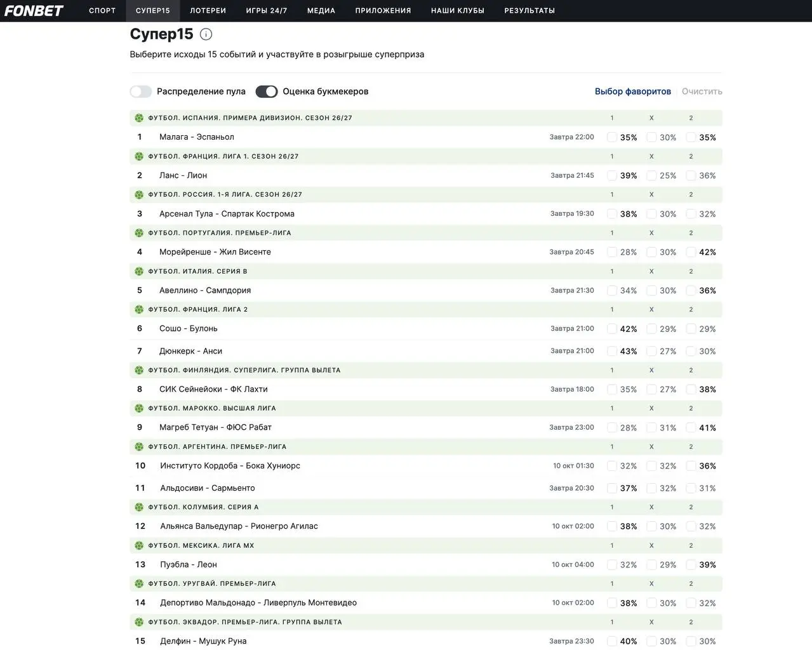Select match row Арсенал Тула - Спартак Кострома
Image resolution: width=812 pixels, height=650 pixels.
click(426, 214)
